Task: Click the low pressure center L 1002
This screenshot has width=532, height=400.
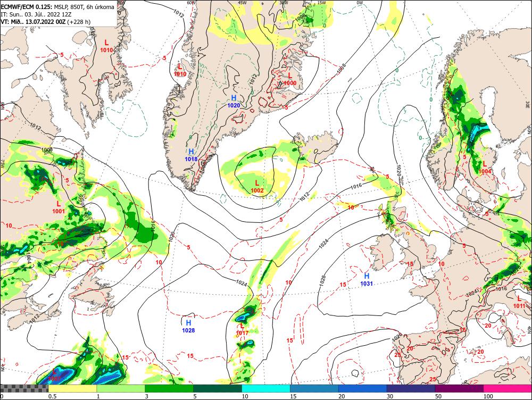Action: pyautogui.click(x=257, y=187)
